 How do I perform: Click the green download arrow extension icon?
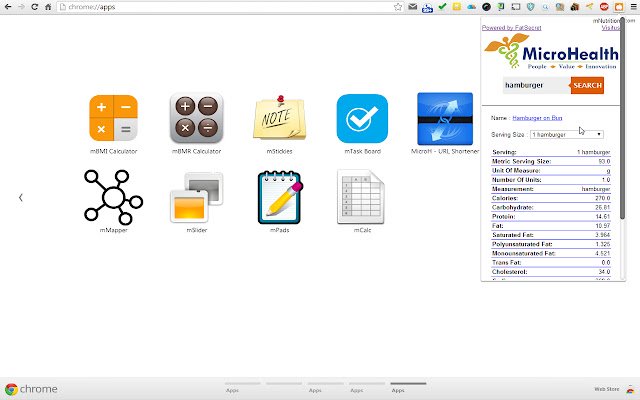pyautogui.click(x=501, y=7)
